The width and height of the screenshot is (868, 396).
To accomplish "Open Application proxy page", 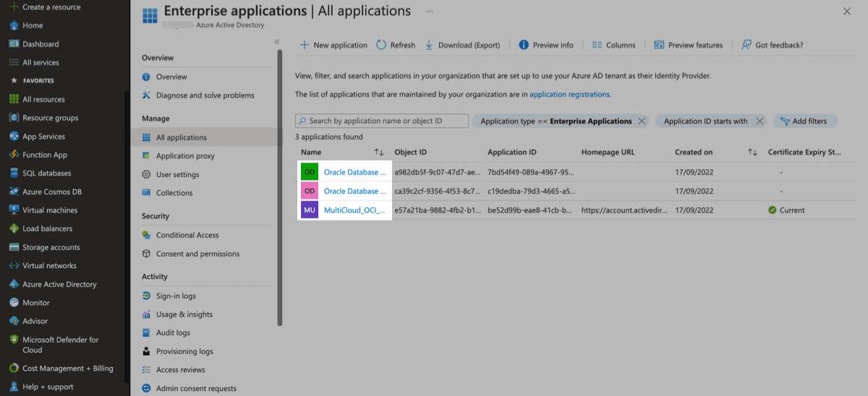I will [x=185, y=156].
